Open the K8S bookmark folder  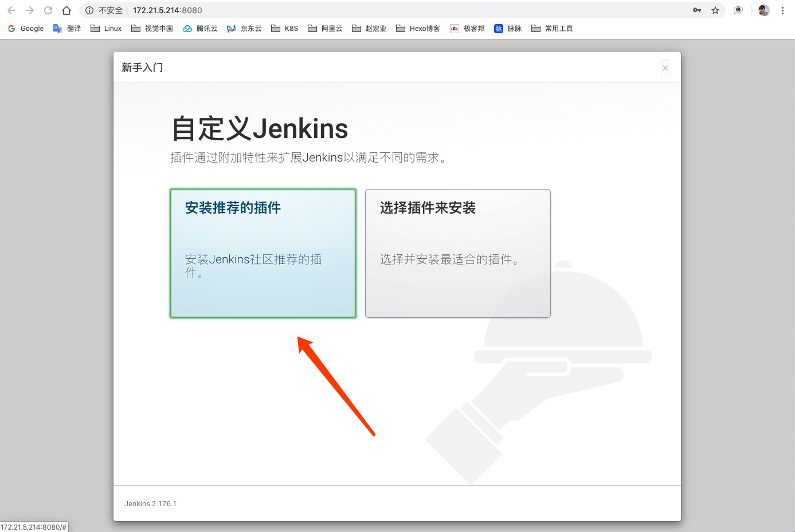coord(284,29)
